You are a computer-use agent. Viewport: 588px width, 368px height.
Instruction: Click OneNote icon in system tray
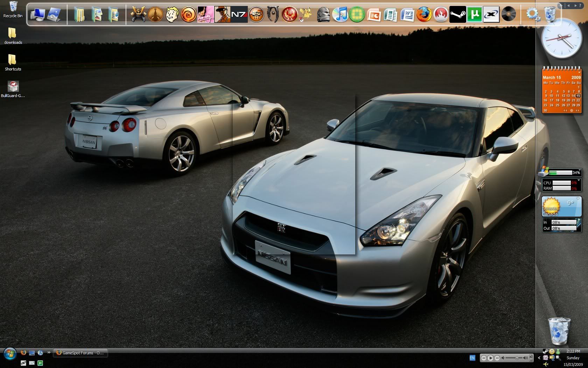click(x=545, y=358)
